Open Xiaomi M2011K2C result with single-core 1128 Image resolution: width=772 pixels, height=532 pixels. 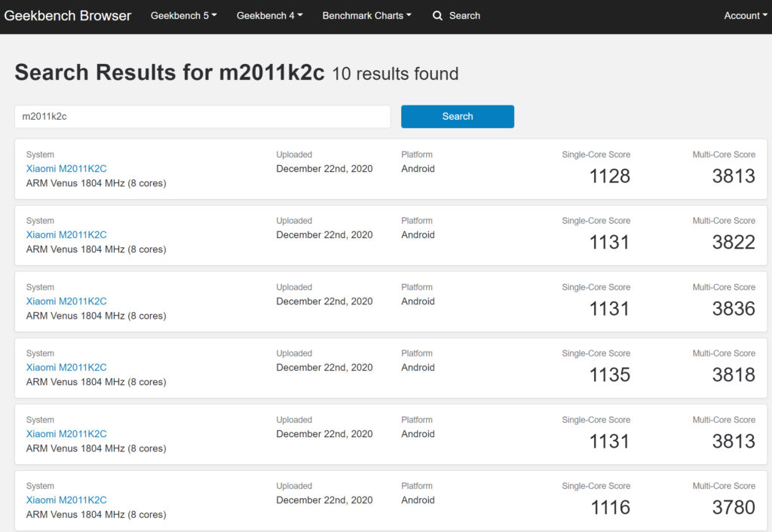pos(66,169)
